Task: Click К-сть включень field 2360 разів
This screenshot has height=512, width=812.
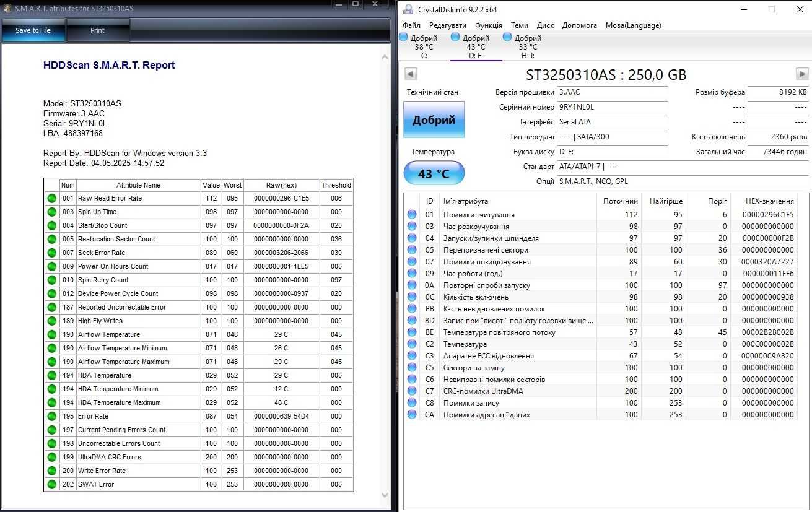Action: [778, 137]
